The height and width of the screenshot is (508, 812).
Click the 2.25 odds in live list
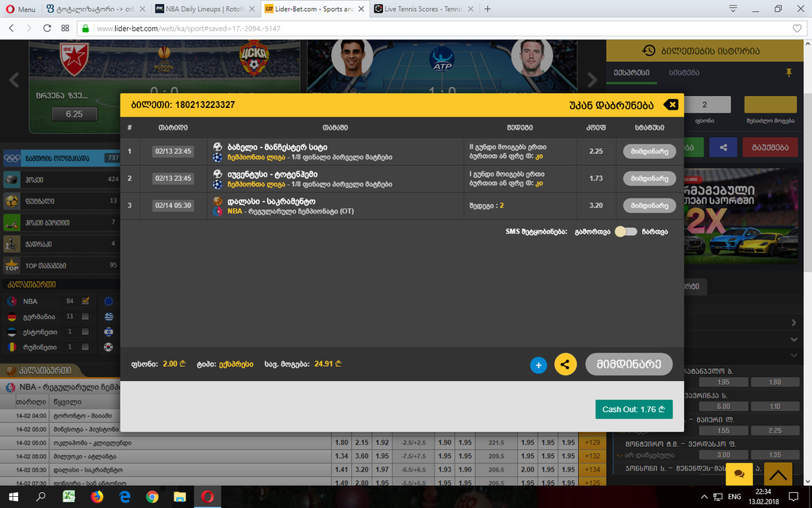pyautogui.click(x=776, y=431)
